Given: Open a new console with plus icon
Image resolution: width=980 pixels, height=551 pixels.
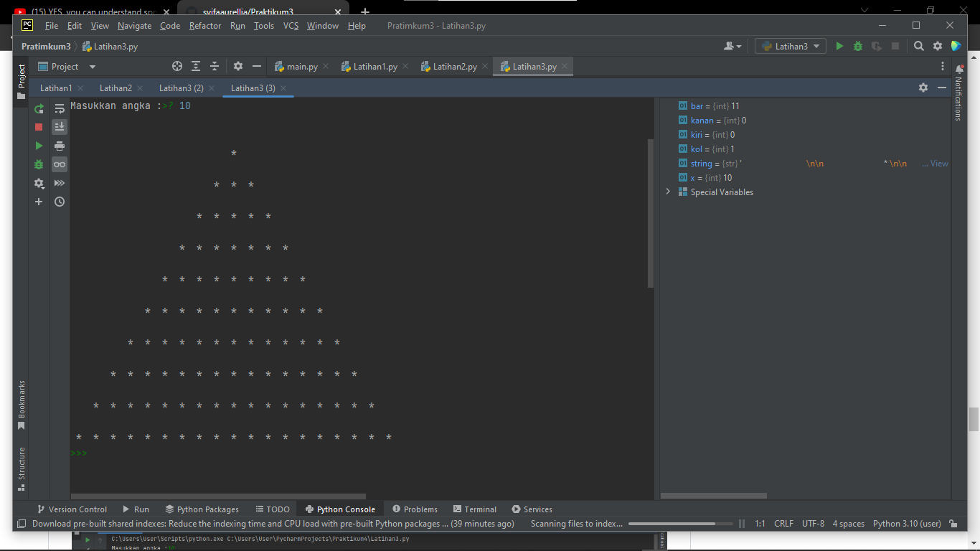Looking at the screenshot, I should [39, 202].
